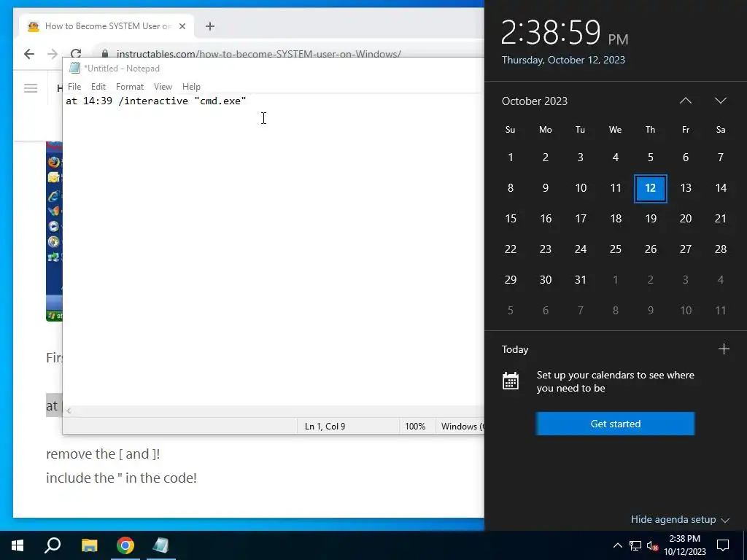Click Notepad title bar icon
This screenshot has height=560, width=747.
(x=74, y=68)
